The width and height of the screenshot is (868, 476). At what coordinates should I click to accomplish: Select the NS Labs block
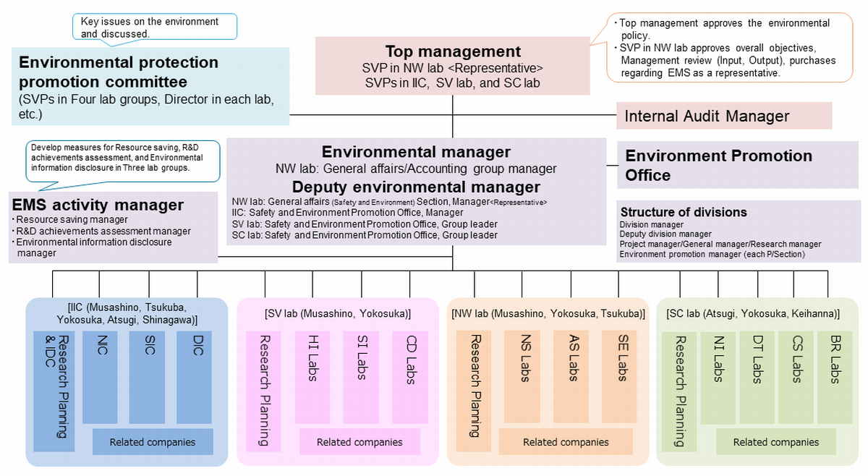click(x=526, y=376)
